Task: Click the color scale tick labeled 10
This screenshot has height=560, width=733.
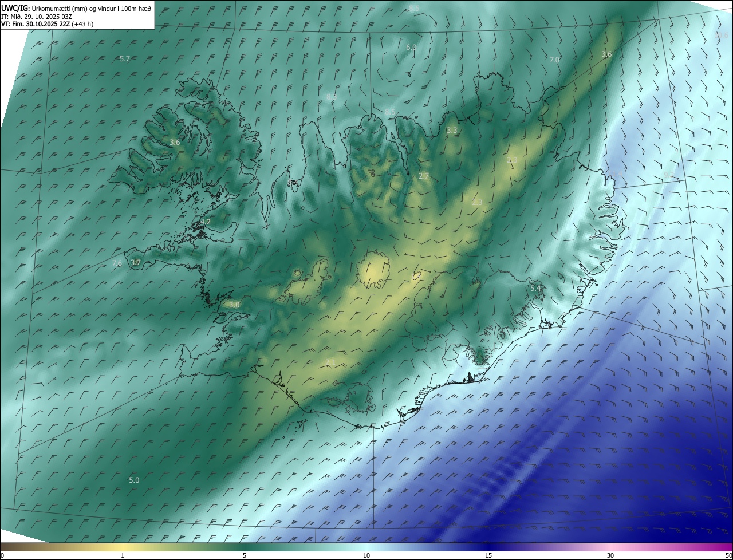Action: click(x=366, y=555)
